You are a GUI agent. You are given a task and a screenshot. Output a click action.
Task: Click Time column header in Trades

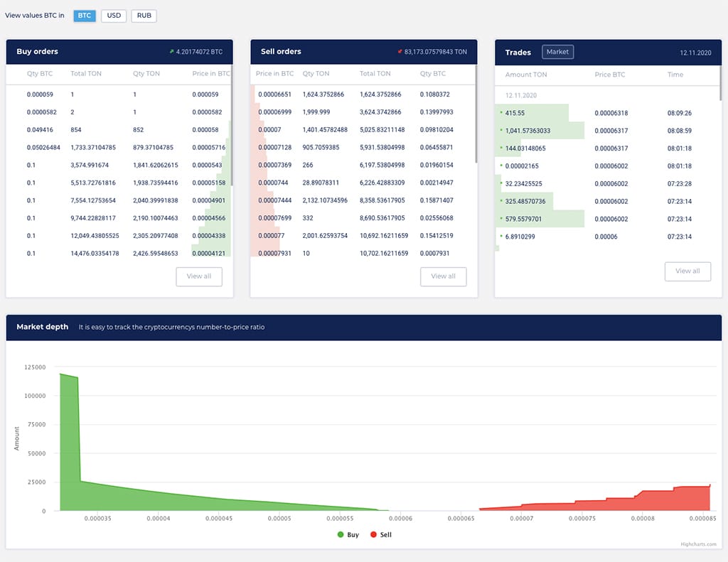(x=675, y=75)
